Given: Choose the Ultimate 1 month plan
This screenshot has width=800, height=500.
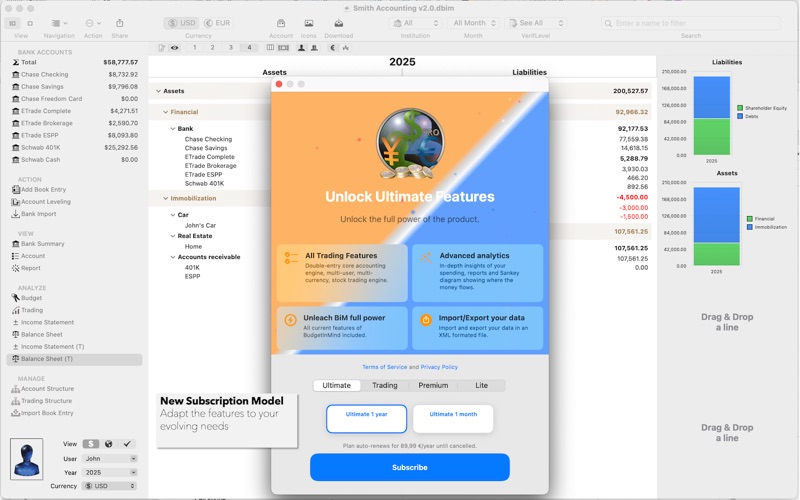Looking at the screenshot, I should (x=453, y=419).
